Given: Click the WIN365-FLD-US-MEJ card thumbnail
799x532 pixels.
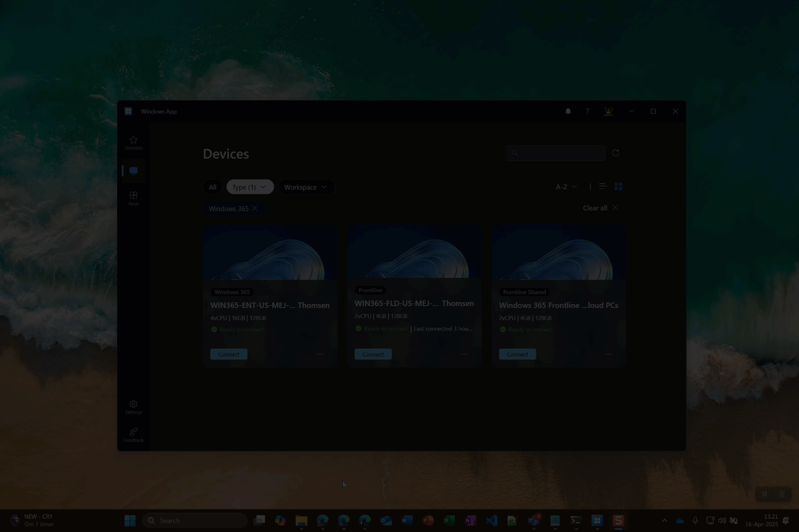Looking at the screenshot, I should click(x=414, y=252).
